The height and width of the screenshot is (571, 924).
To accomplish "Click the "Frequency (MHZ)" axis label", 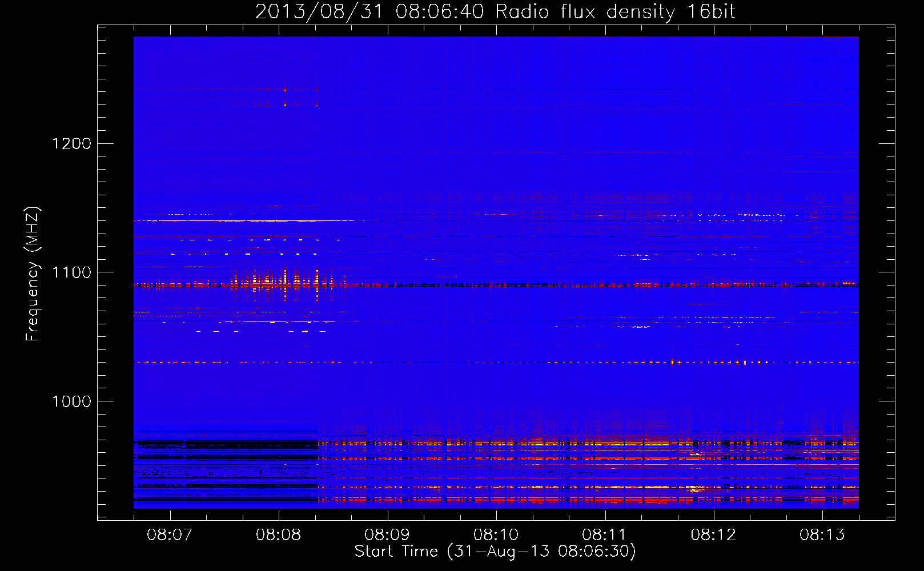I will (33, 274).
